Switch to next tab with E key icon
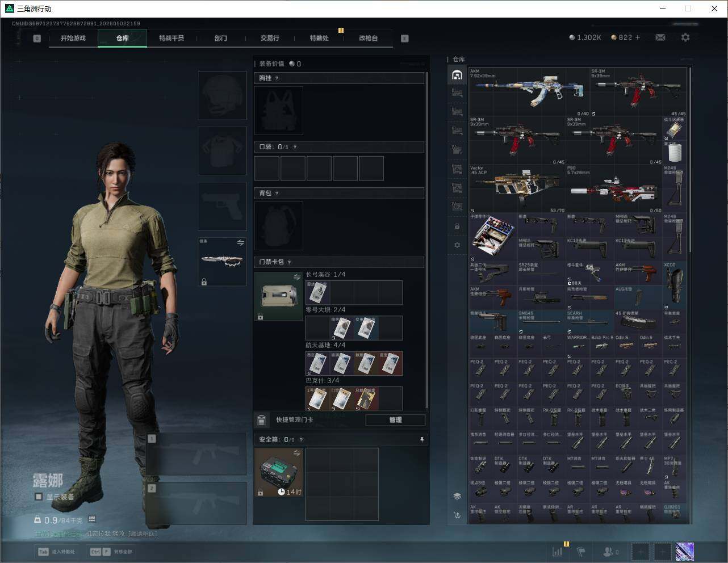This screenshot has height=563, width=728. tap(405, 39)
